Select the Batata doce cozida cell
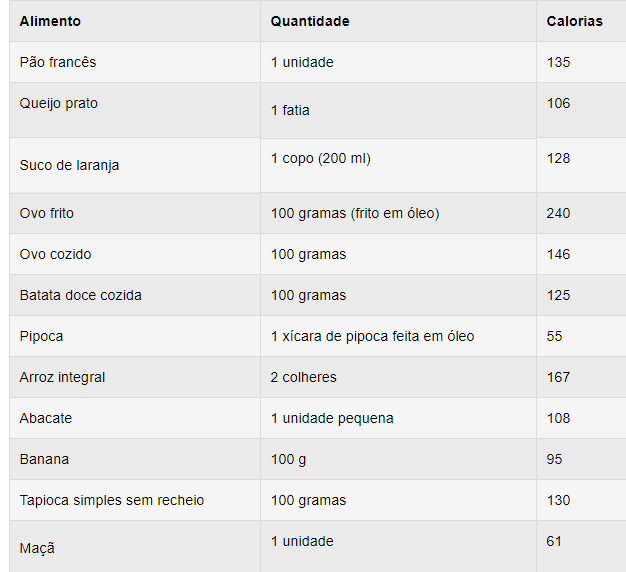The width and height of the screenshot is (626, 572). tap(81, 295)
